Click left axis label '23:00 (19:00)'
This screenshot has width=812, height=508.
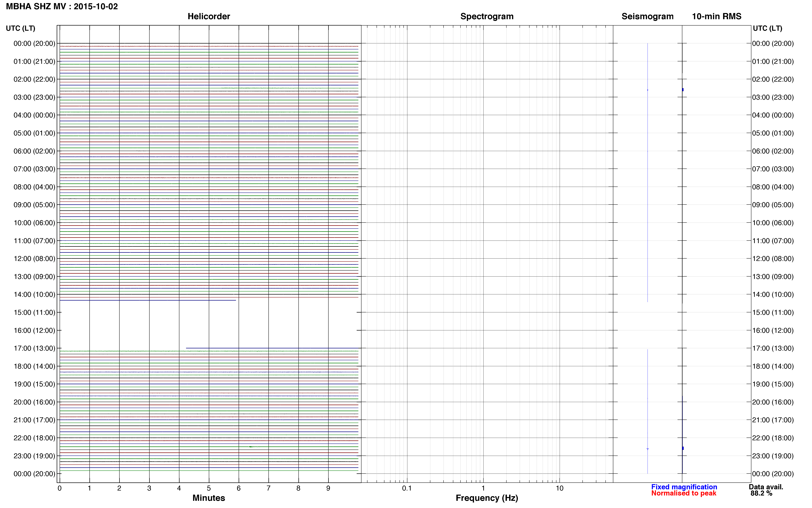(x=34, y=456)
